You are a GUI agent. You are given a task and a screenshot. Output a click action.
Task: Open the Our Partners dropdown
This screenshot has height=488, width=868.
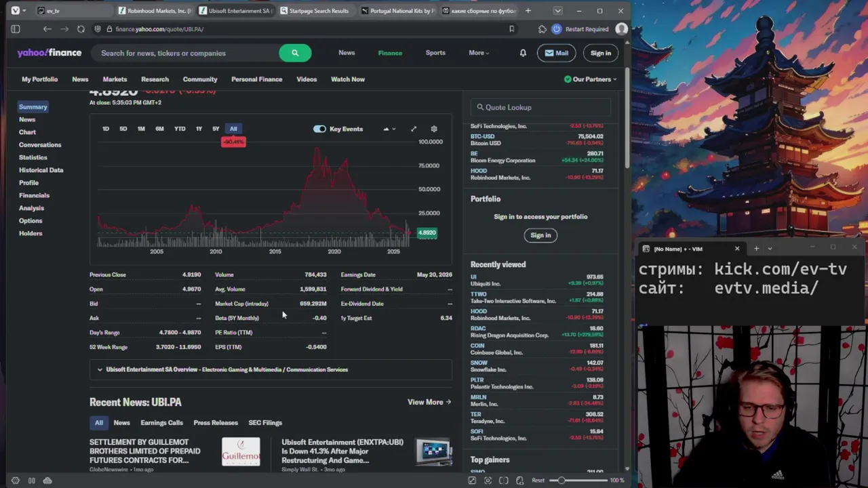pyautogui.click(x=591, y=79)
